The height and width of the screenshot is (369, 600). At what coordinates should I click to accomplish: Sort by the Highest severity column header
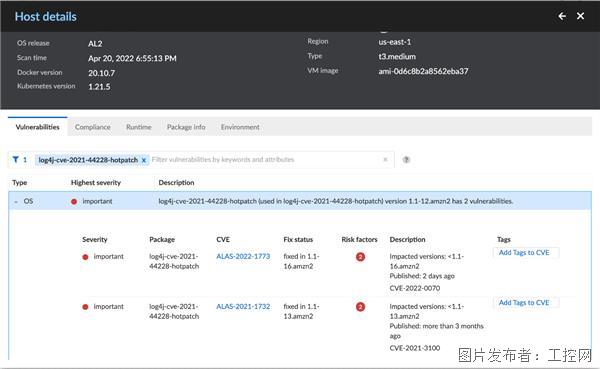(96, 183)
